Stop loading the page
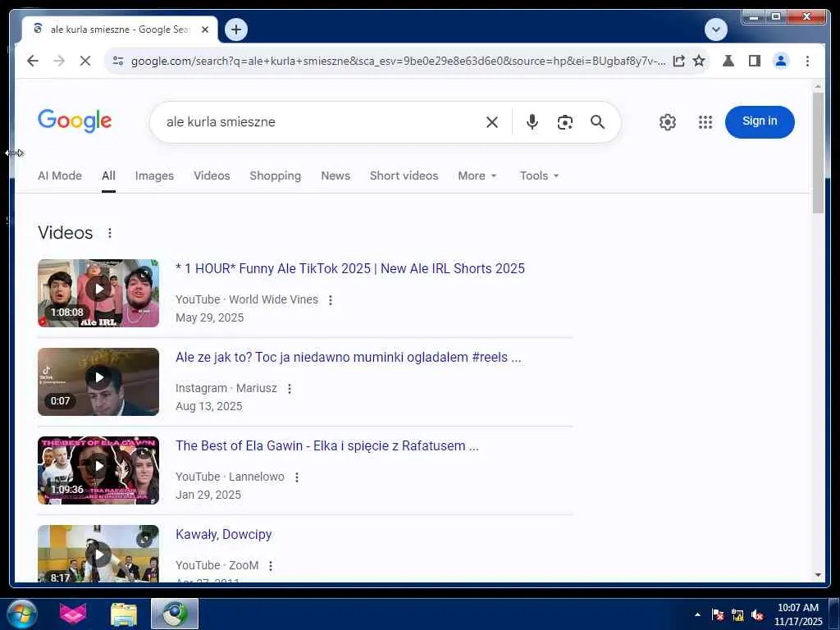 [85, 61]
